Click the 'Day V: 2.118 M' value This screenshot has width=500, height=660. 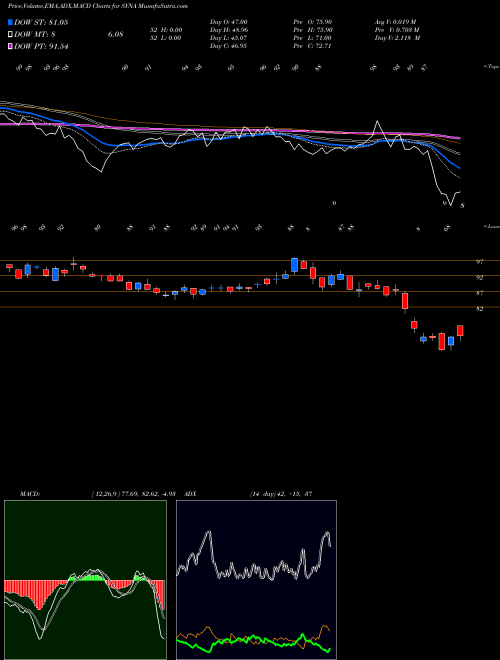pyautogui.click(x=398, y=38)
